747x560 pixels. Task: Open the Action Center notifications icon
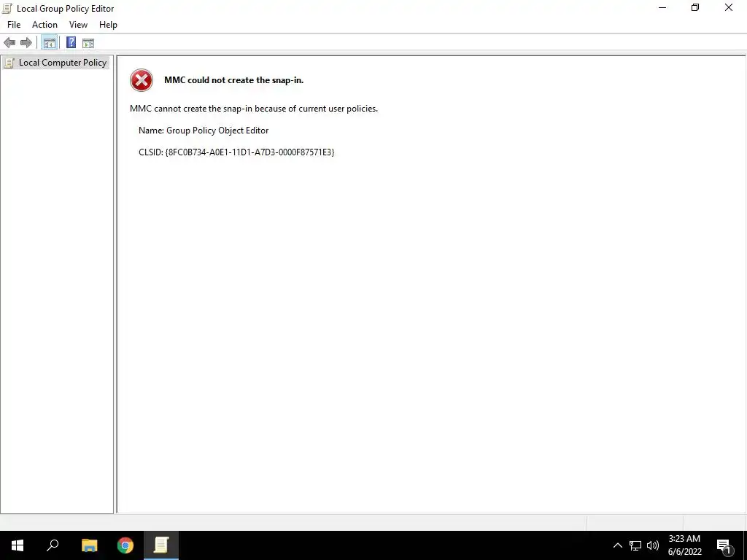pyautogui.click(x=724, y=545)
